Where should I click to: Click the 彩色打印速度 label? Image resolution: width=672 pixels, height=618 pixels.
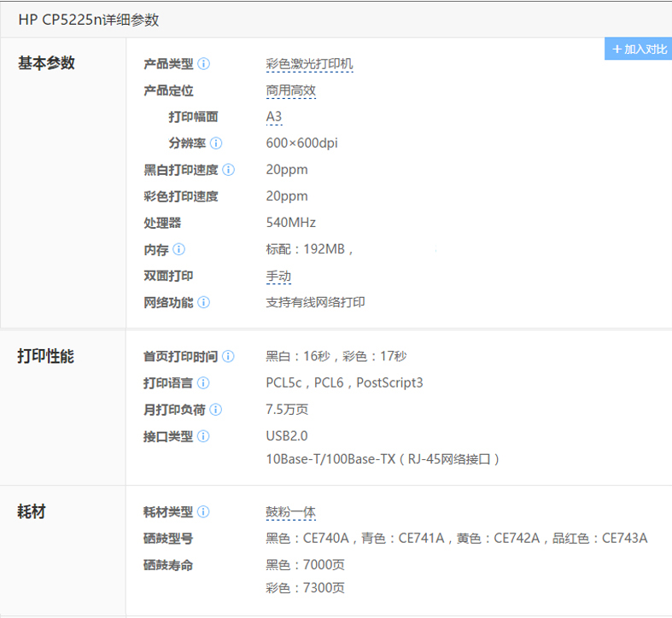(x=181, y=196)
